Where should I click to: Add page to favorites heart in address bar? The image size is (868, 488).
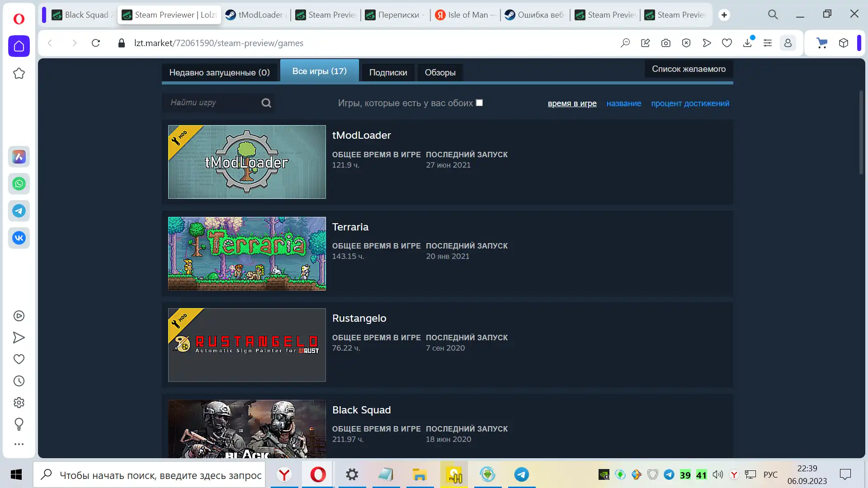pyautogui.click(x=727, y=43)
